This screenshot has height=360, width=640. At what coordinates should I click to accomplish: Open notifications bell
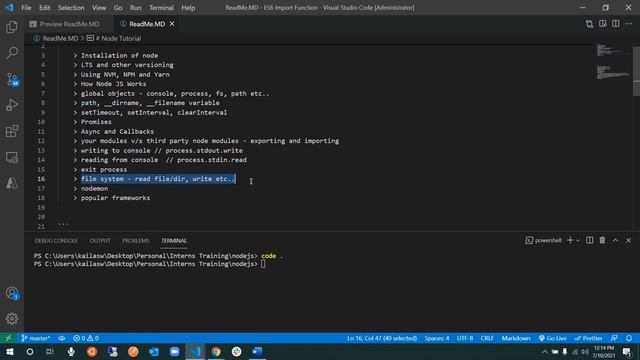coord(629,338)
